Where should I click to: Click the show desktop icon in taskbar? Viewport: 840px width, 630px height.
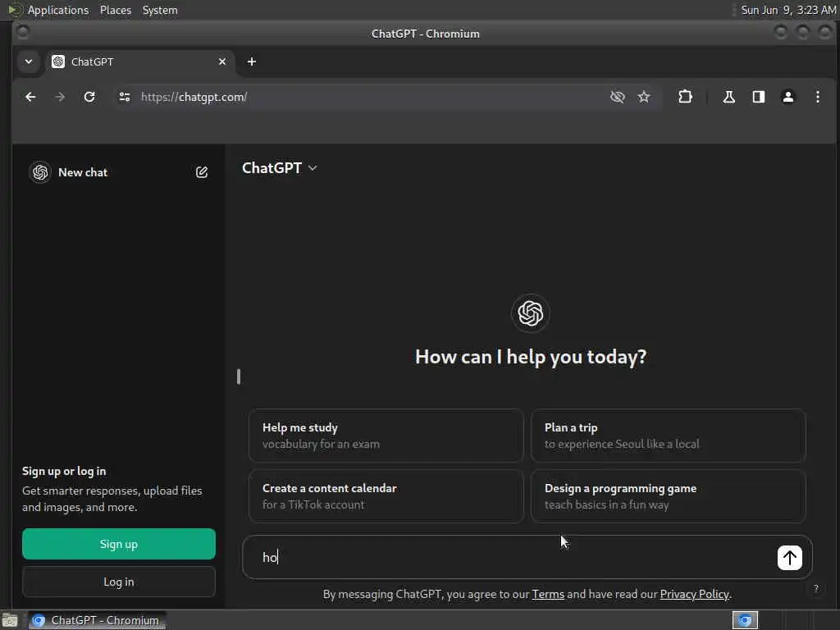(10, 620)
